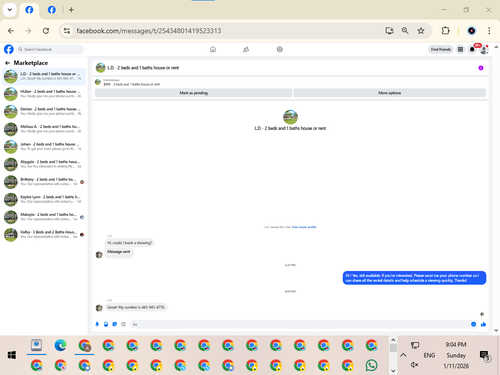Go back using the Marketplace back arrow
This screenshot has height=375, width=500.
pyautogui.click(x=7, y=63)
